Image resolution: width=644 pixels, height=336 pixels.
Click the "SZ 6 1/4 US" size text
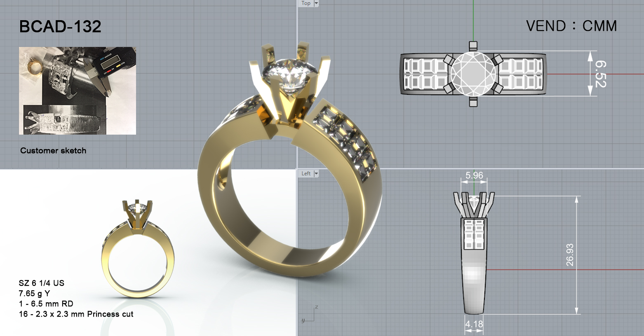coord(42,283)
